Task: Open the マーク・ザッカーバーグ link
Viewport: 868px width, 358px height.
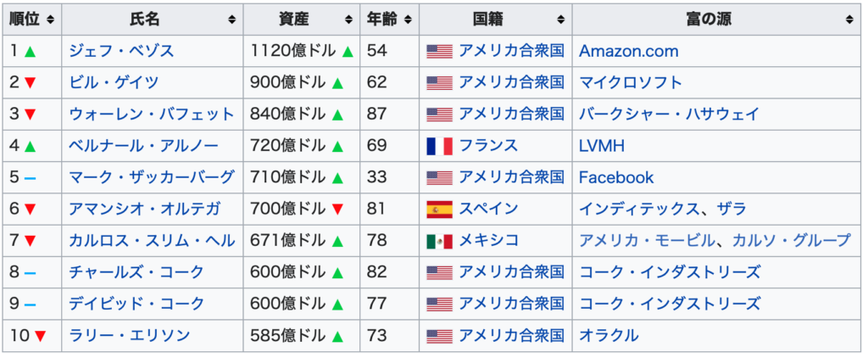Action: pyautogui.click(x=152, y=177)
